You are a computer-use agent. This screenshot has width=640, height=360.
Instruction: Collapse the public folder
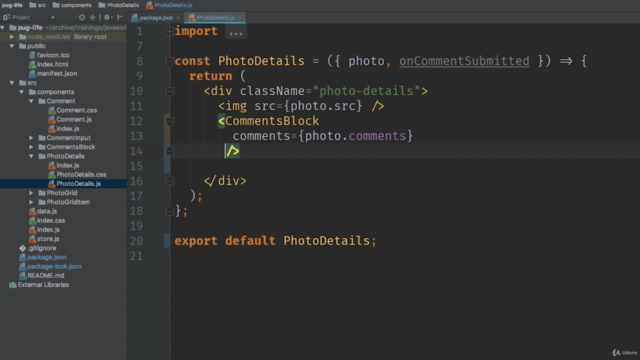12,46
